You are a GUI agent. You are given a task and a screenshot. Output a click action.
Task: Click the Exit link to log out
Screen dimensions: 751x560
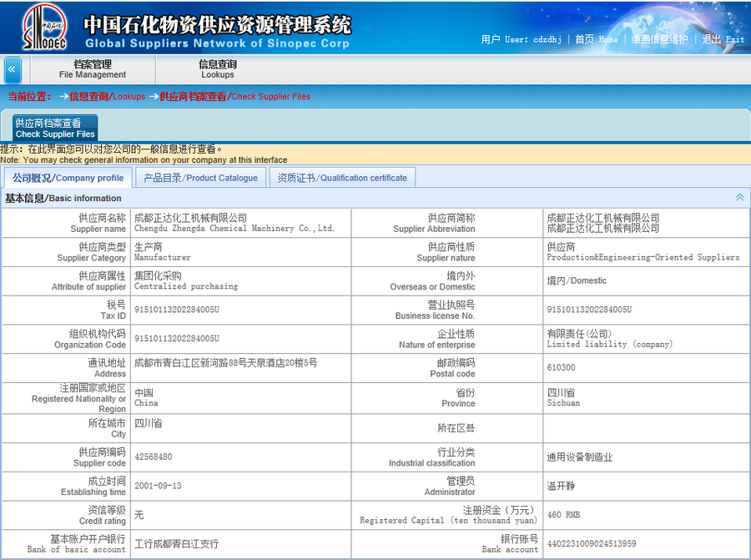723,39
